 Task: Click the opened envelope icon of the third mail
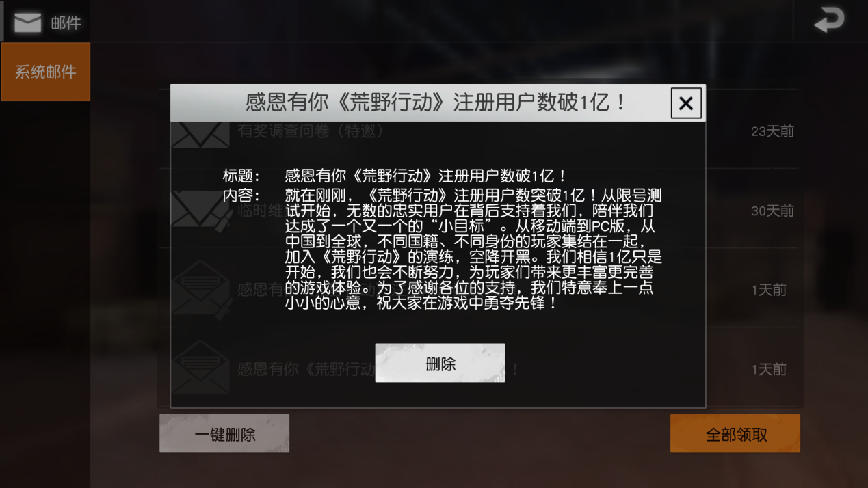tap(202, 288)
